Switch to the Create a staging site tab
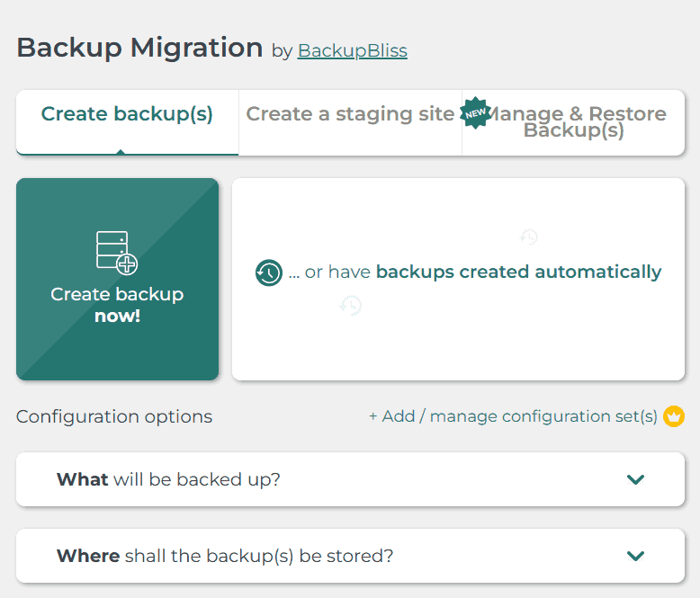This screenshot has height=598, width=700. point(350,114)
